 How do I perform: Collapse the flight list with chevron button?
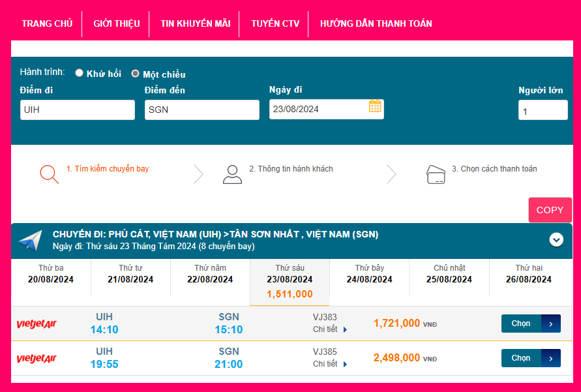click(556, 240)
